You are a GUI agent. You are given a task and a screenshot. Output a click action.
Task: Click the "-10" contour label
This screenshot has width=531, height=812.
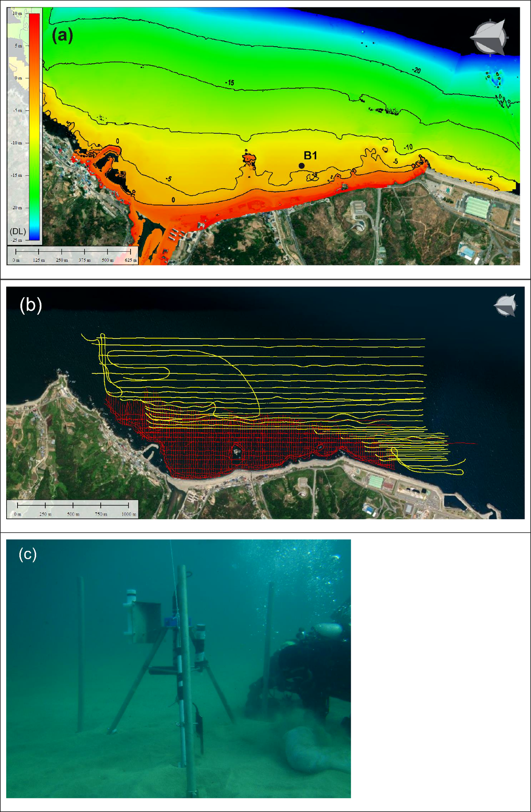tap(408, 147)
